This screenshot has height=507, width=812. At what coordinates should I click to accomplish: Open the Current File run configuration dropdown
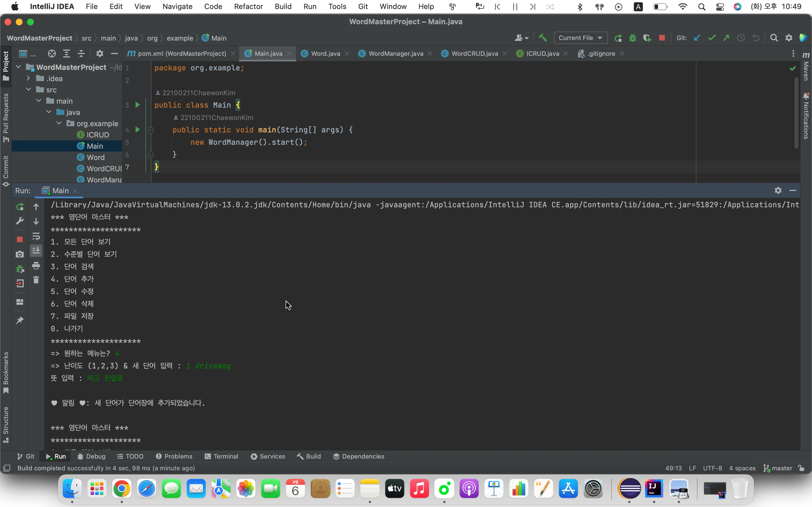(581, 38)
